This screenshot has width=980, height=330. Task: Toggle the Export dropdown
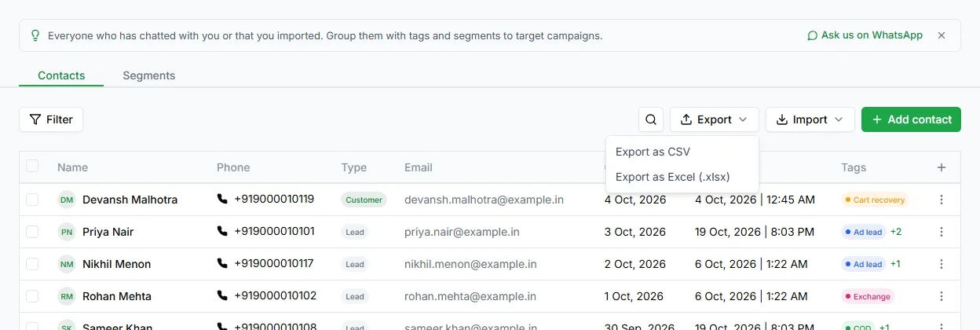[x=715, y=119]
